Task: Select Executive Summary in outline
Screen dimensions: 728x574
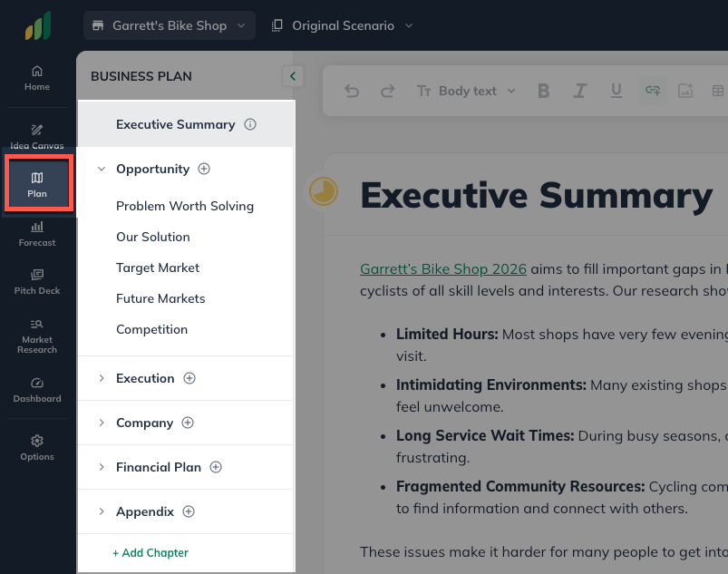Action: (186, 124)
